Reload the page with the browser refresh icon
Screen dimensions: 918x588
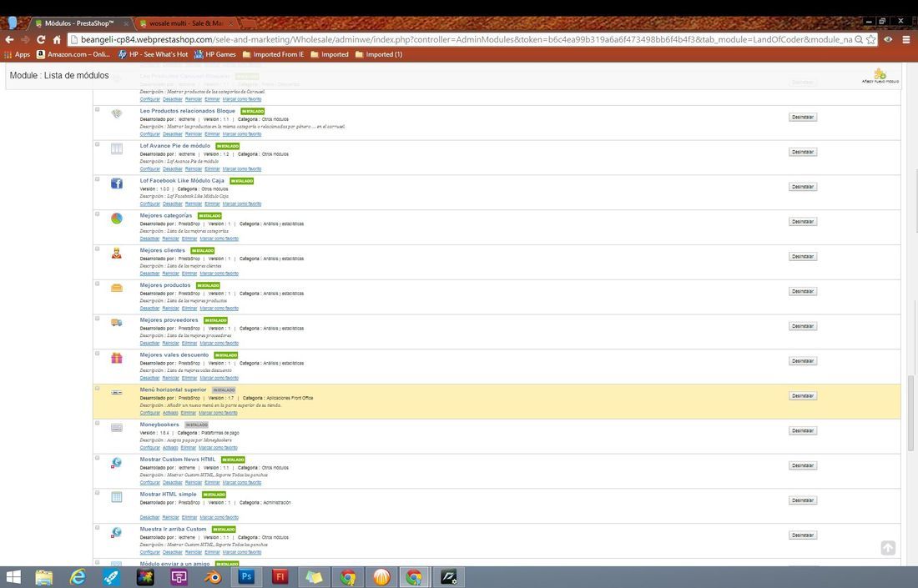pos(40,39)
